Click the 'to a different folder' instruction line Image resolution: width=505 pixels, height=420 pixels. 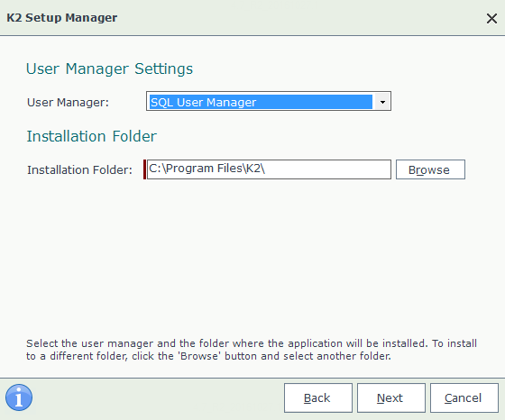pyautogui.click(x=208, y=356)
